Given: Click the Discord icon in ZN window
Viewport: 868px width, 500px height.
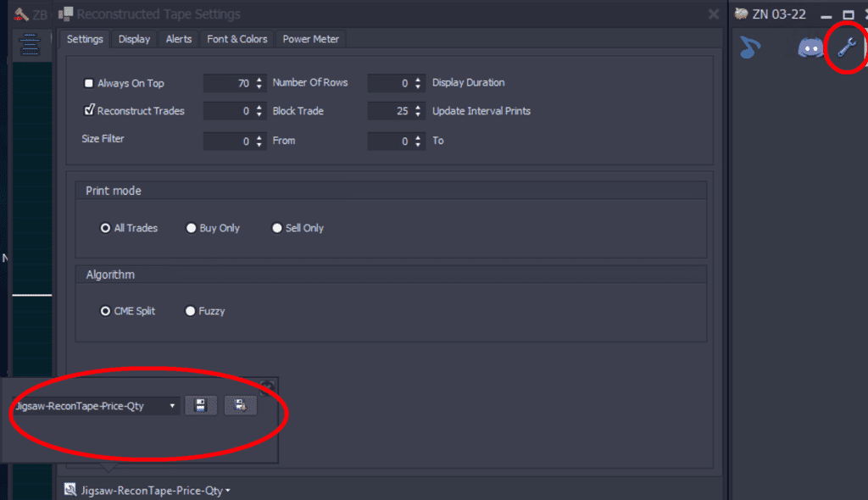Looking at the screenshot, I should pyautogui.click(x=810, y=47).
